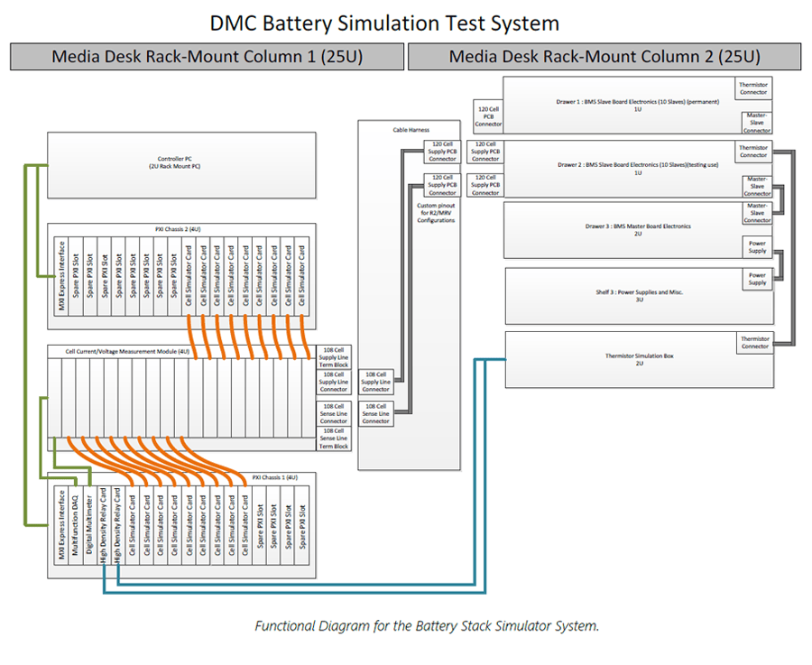Click the 'PXI Chassis 1 (4U)' label
Viewport: 812px width, 665px height.
(275, 477)
